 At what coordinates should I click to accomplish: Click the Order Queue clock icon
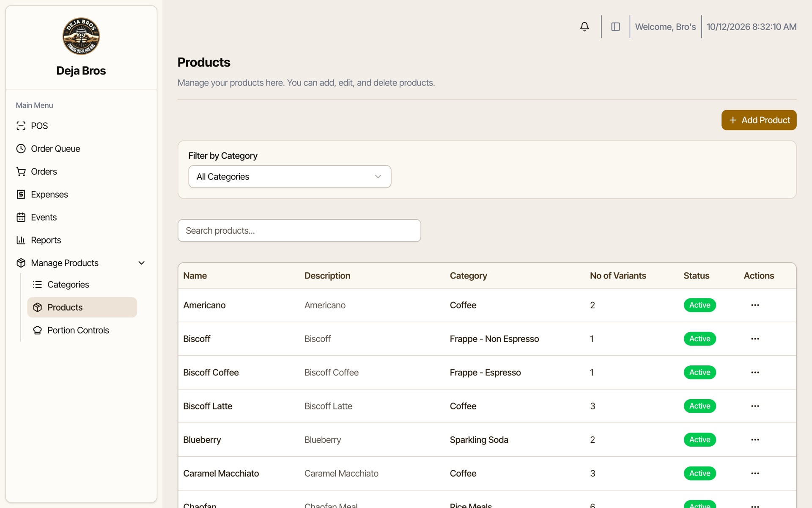21,149
